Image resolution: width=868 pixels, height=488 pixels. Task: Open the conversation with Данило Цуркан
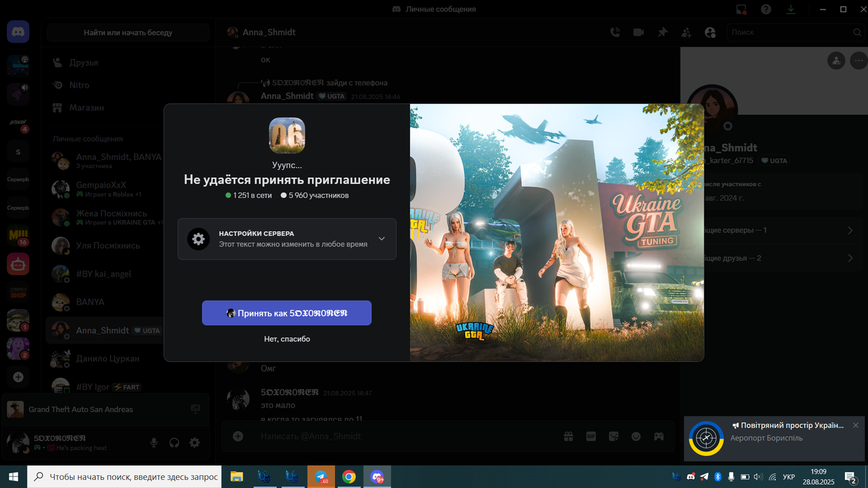tap(105, 359)
